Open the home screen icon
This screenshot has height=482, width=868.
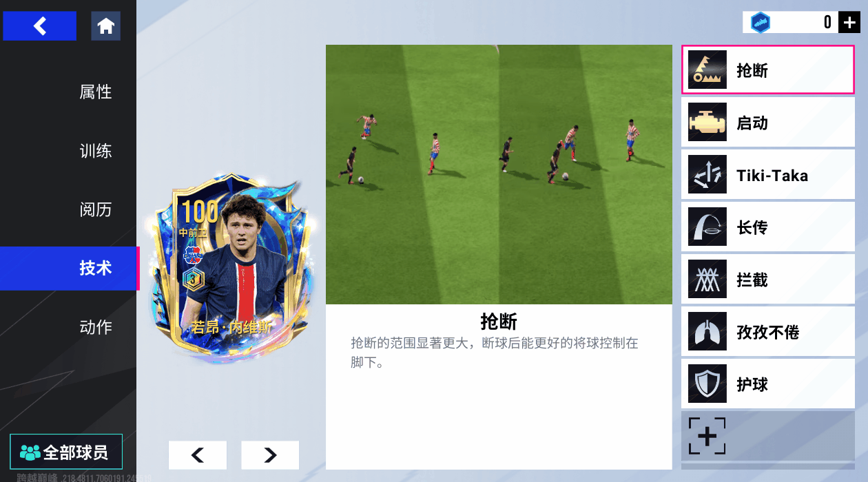click(105, 26)
